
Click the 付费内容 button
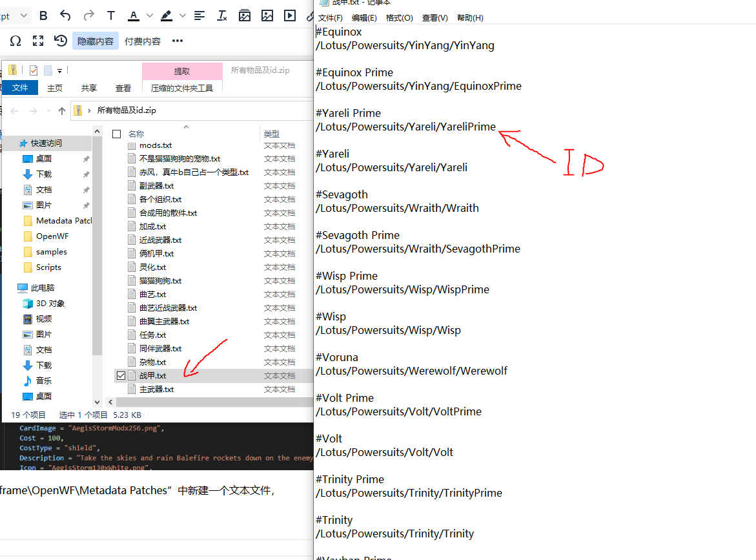[143, 41]
